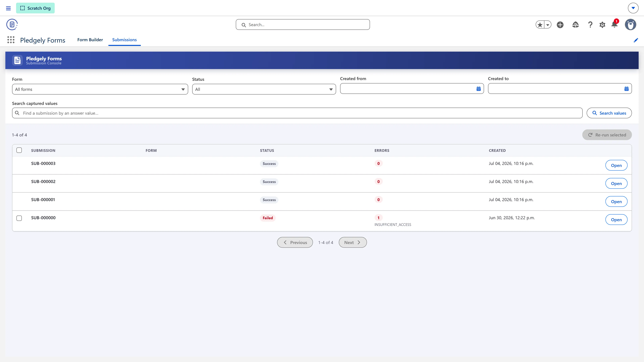Click the INSUFFICIENT_ACCESS error text

[x=392, y=225]
